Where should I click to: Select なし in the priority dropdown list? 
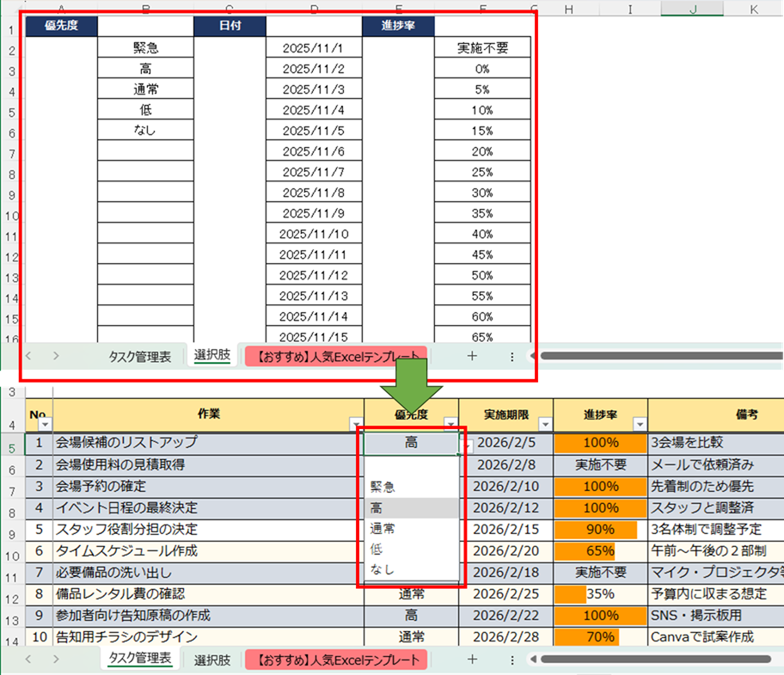coord(383,570)
